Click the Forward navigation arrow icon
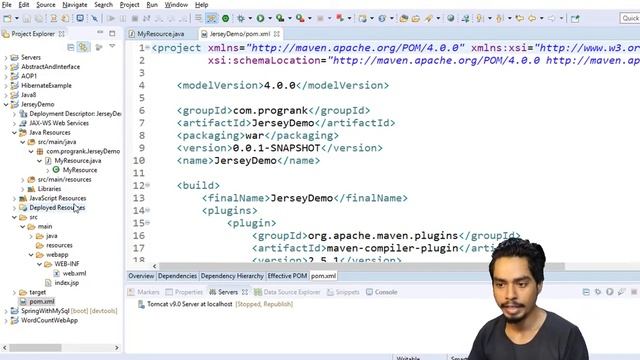Viewport: 640px width, 360px height. [x=552, y=18]
